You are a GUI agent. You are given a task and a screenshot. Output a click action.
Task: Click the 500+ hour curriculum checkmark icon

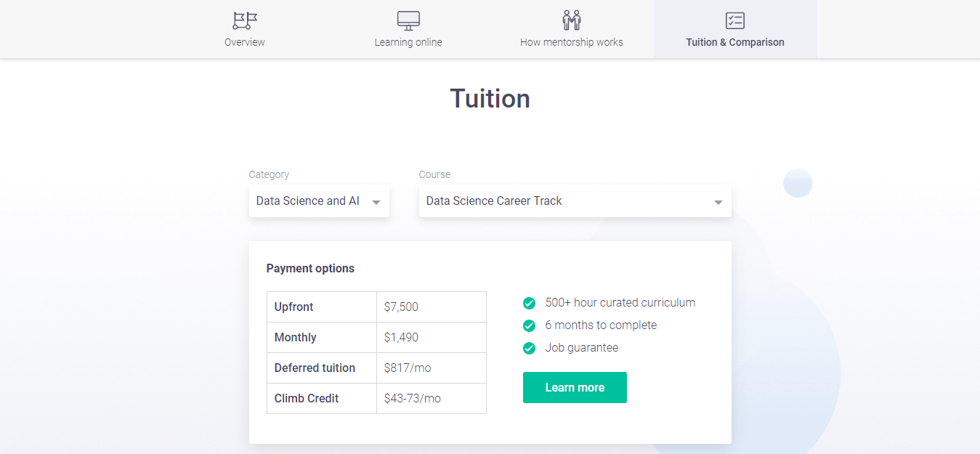(x=530, y=303)
